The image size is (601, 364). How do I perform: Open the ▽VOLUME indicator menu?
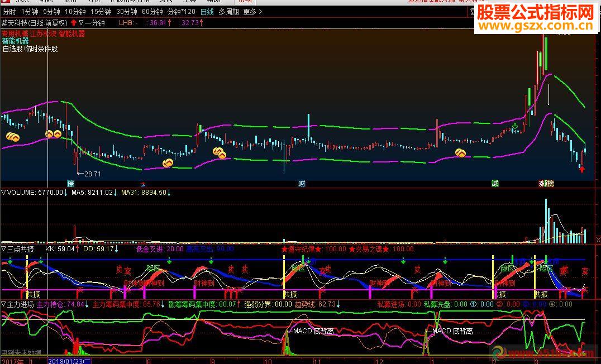click(x=18, y=193)
